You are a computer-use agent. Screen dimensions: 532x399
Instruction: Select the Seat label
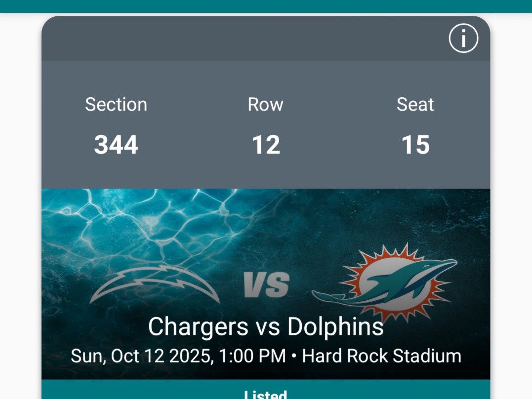415,105
